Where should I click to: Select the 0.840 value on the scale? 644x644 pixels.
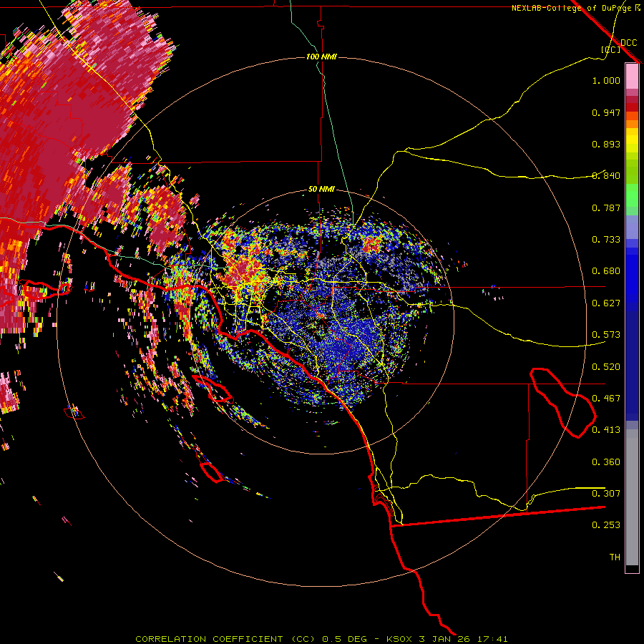(x=606, y=176)
